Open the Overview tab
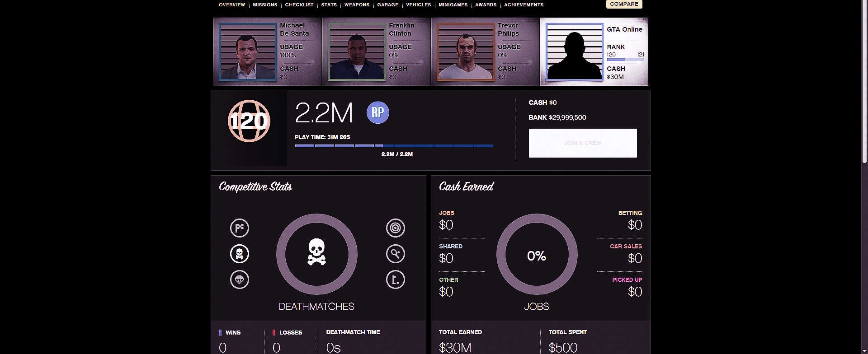The width and height of the screenshot is (868, 354). point(232,5)
